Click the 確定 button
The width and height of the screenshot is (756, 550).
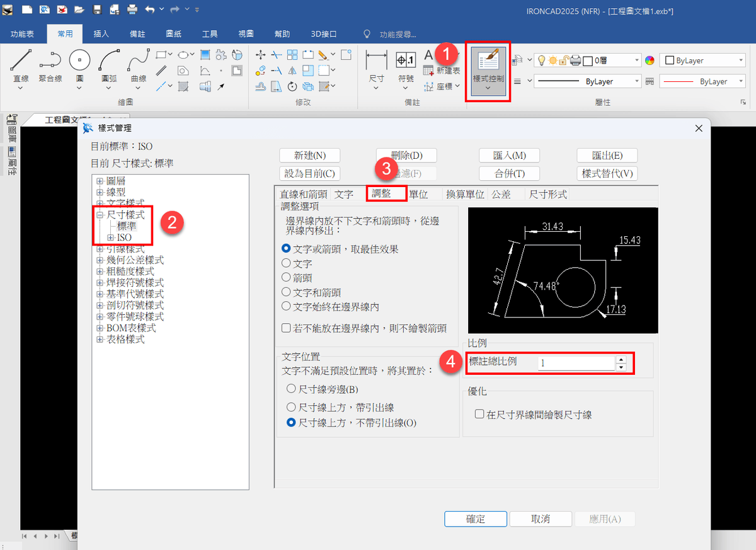(476, 519)
